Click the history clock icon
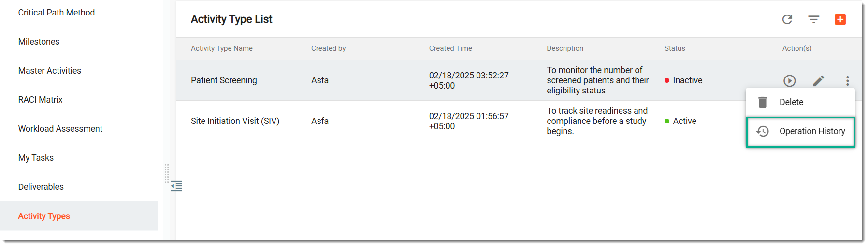 click(763, 131)
